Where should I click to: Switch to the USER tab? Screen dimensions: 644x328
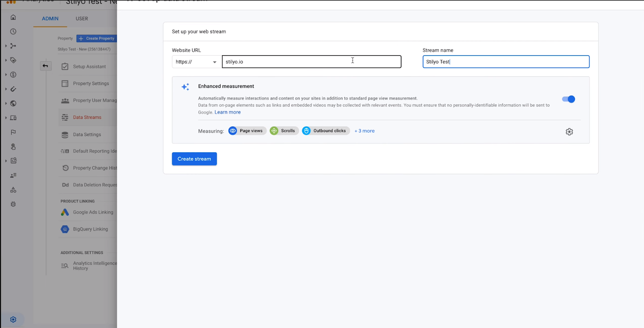pyautogui.click(x=82, y=19)
